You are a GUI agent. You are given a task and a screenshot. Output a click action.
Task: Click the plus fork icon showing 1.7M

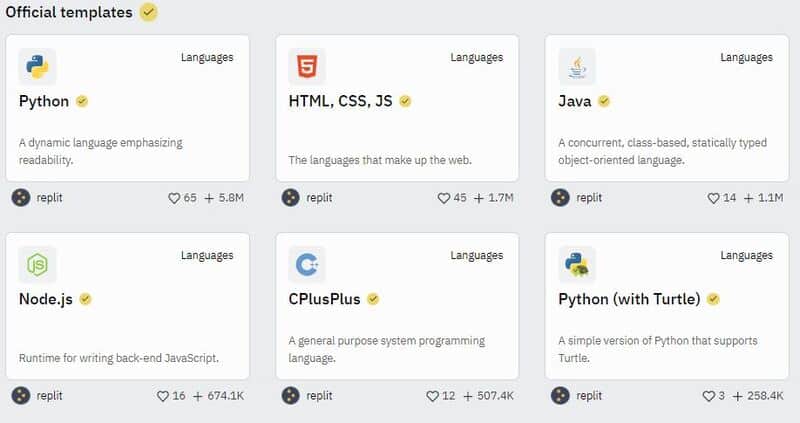click(x=479, y=198)
